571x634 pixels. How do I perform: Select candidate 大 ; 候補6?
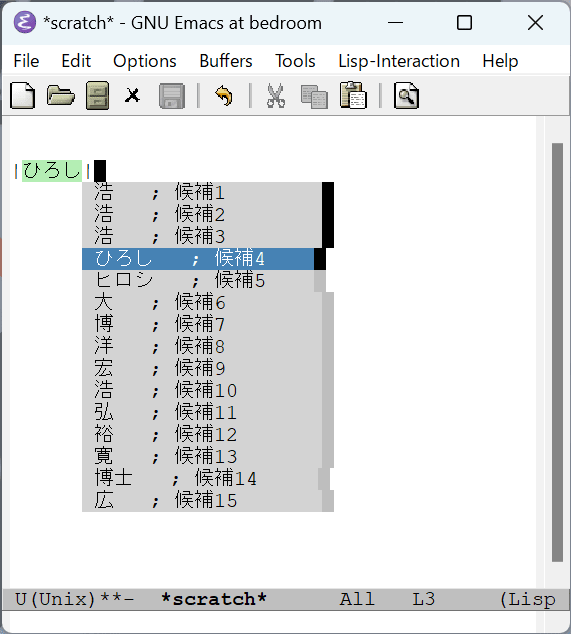[202, 303]
